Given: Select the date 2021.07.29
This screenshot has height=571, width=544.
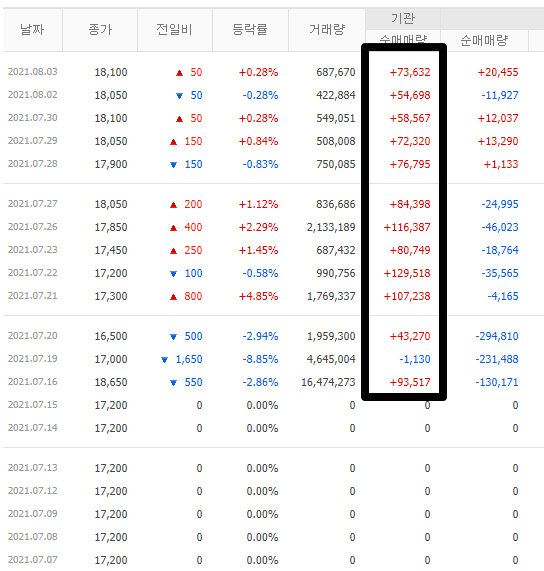Looking at the screenshot, I should coord(33,141).
